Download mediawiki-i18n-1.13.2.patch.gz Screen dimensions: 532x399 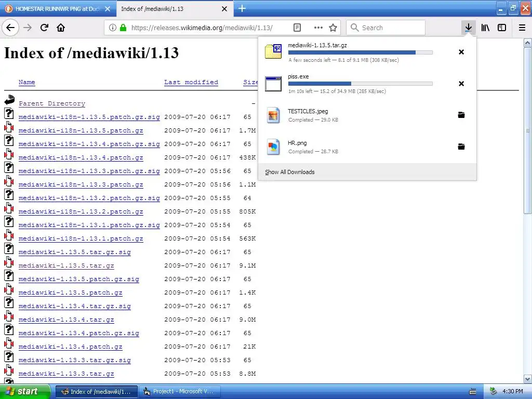[x=81, y=212]
